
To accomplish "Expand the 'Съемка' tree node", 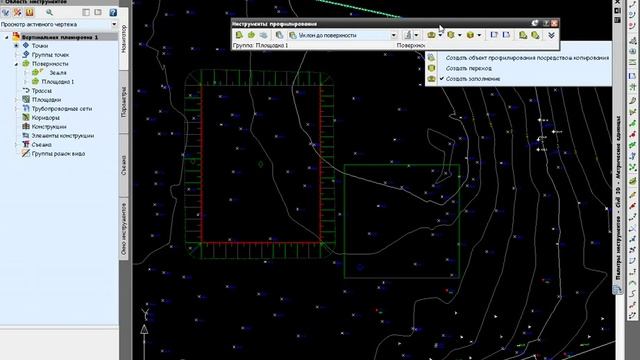I will (x=16, y=144).
